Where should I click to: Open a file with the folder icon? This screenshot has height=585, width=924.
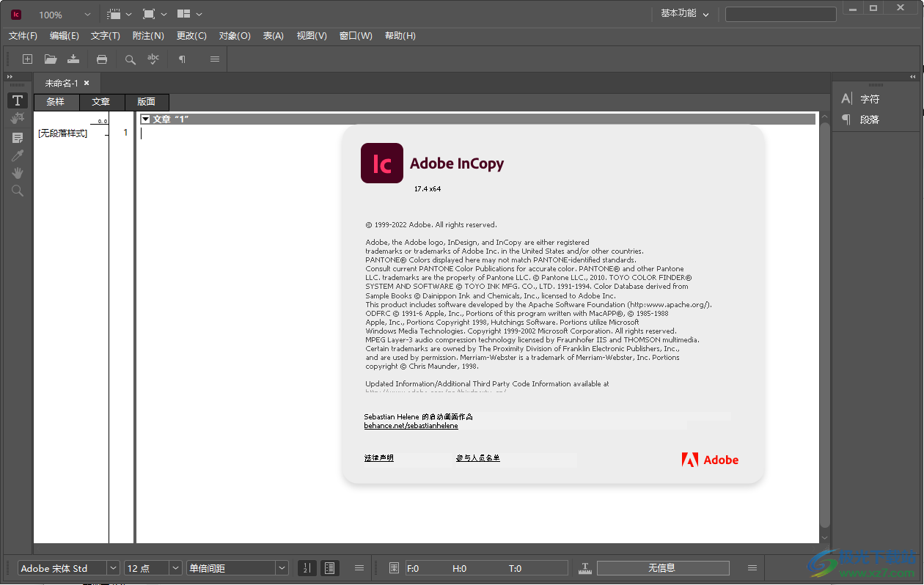[x=51, y=59]
